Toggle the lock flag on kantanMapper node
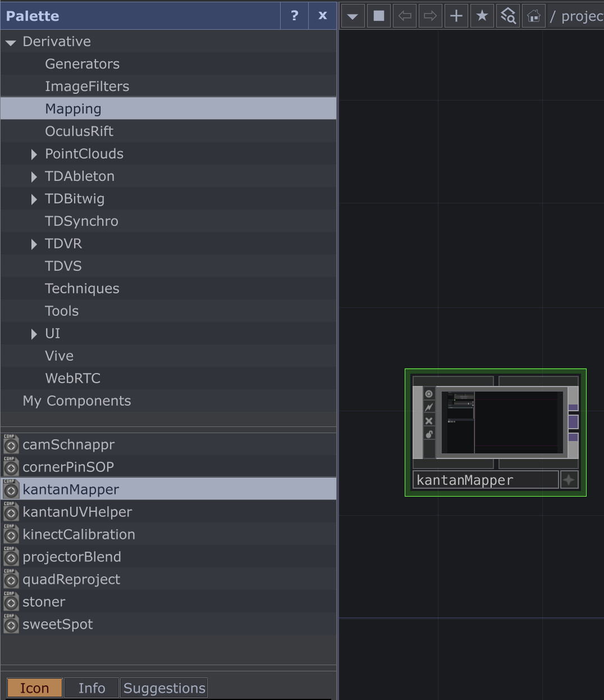Viewport: 604px width, 700px height. [x=429, y=434]
